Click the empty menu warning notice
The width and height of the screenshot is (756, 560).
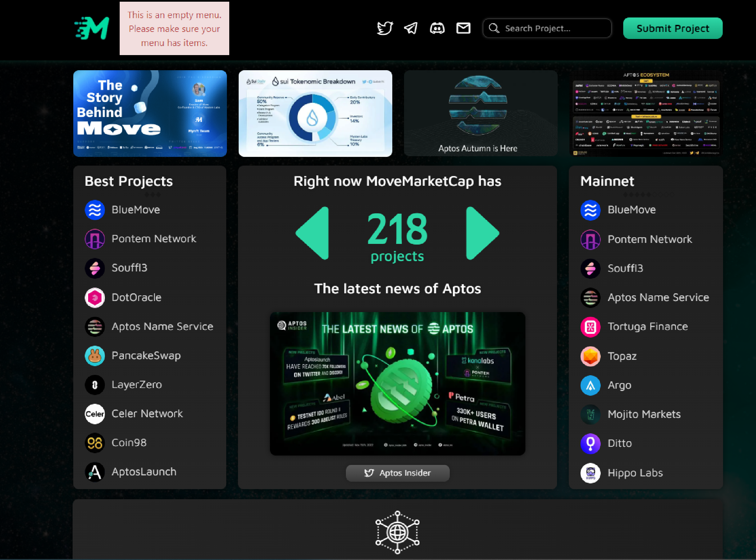(174, 29)
